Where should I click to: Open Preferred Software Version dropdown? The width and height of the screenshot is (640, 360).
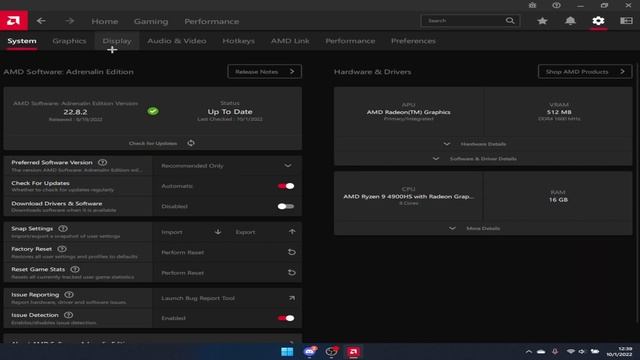click(x=227, y=166)
